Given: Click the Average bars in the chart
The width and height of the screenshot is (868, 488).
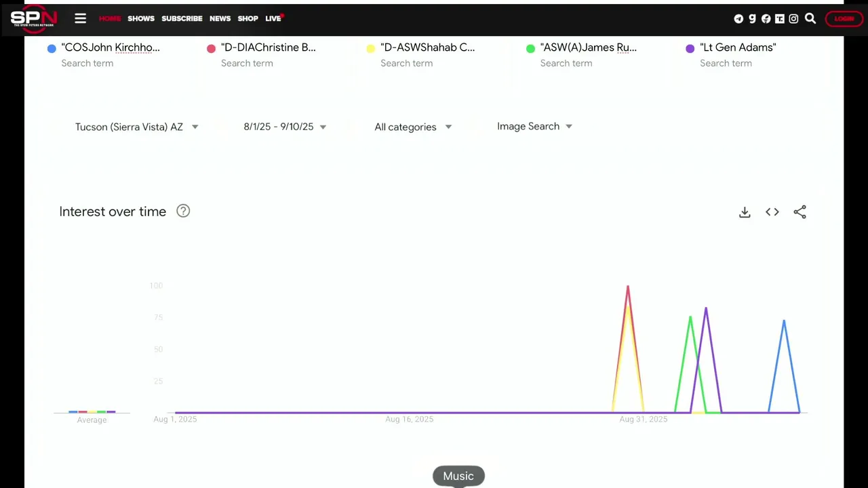Looking at the screenshot, I should pyautogui.click(x=92, y=411).
